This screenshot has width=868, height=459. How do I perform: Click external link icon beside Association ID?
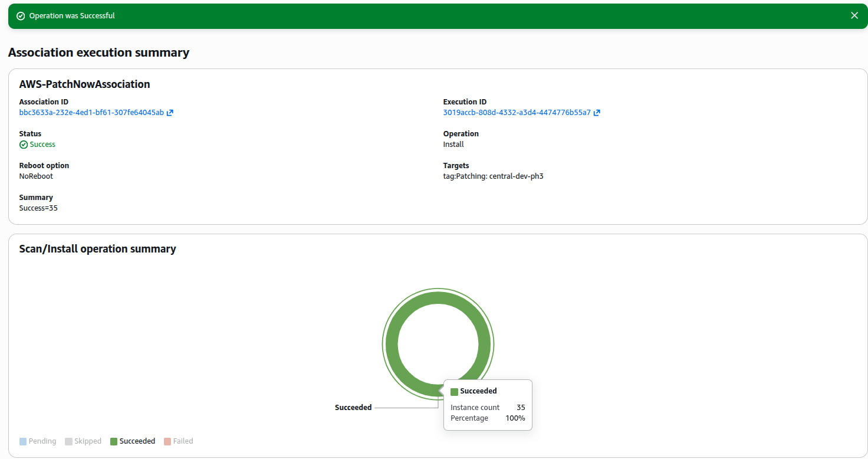[170, 113]
